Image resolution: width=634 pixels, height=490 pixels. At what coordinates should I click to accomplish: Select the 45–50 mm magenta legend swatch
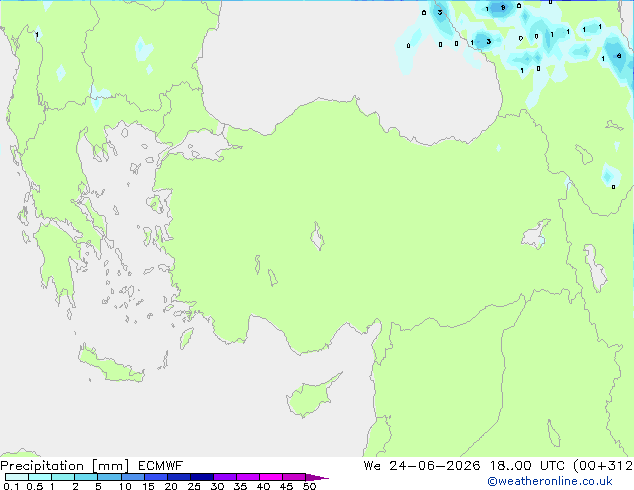[x=294, y=477]
